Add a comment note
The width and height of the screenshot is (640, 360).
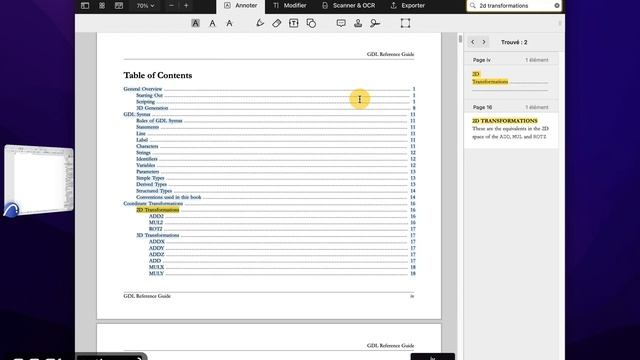[341, 23]
